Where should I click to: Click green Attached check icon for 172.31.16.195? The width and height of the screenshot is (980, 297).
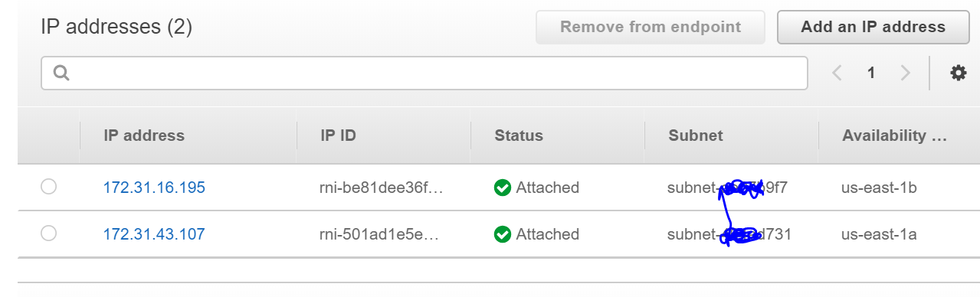coord(503,188)
